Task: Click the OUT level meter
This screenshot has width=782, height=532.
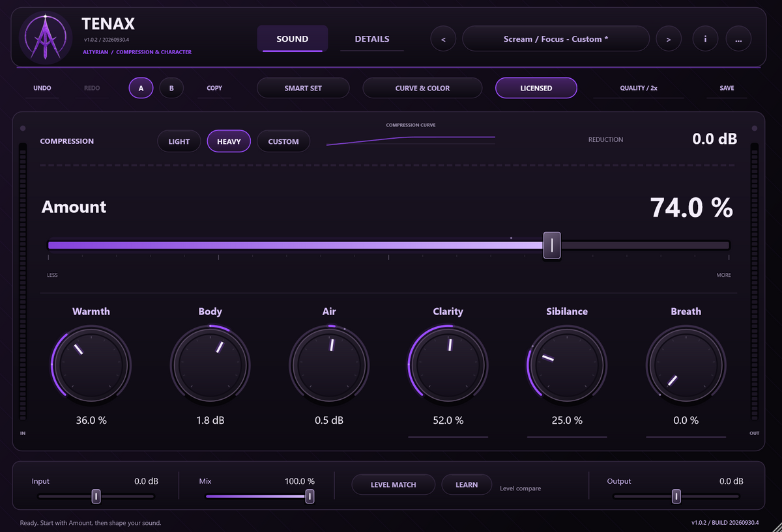Action: 755,282
